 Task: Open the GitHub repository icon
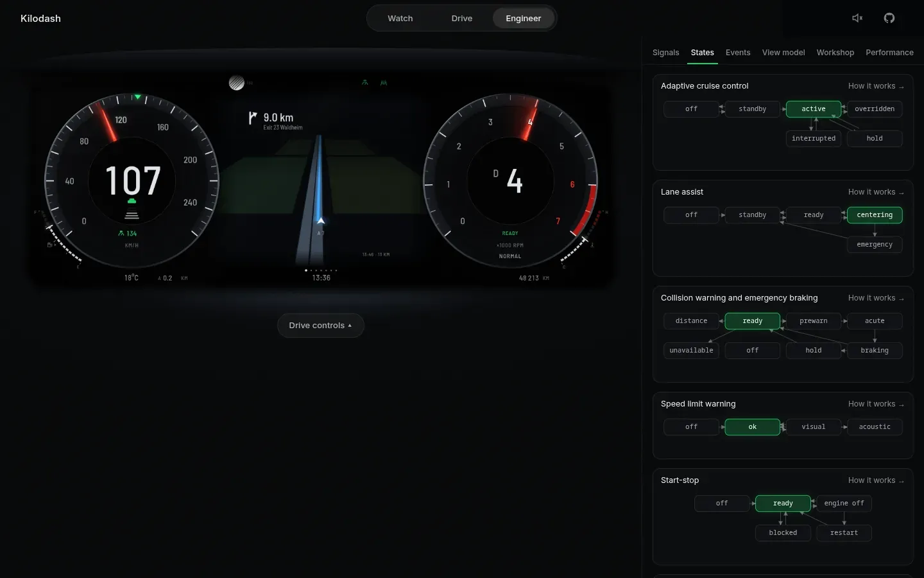(x=889, y=18)
